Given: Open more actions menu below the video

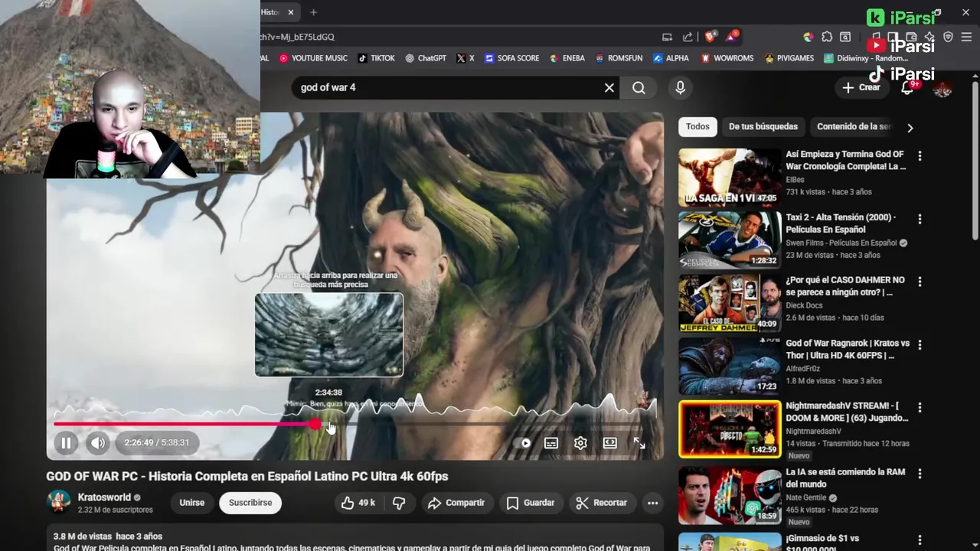Looking at the screenshot, I should pyautogui.click(x=652, y=503).
